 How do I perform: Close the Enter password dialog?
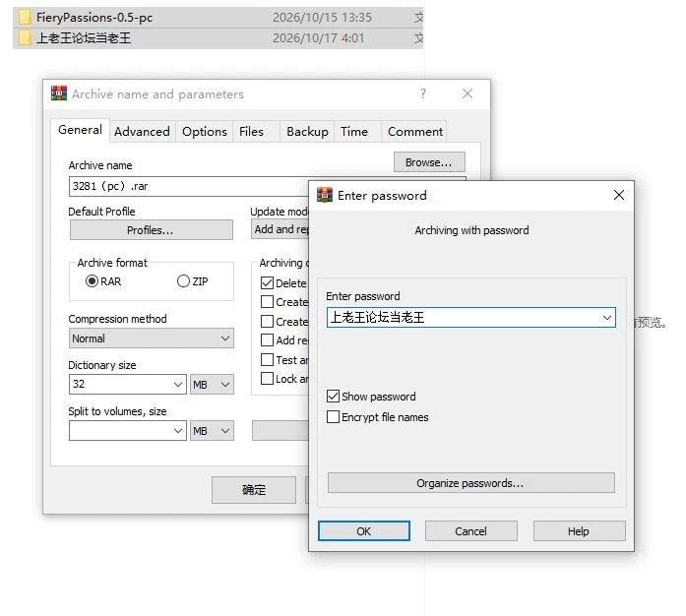tap(619, 195)
